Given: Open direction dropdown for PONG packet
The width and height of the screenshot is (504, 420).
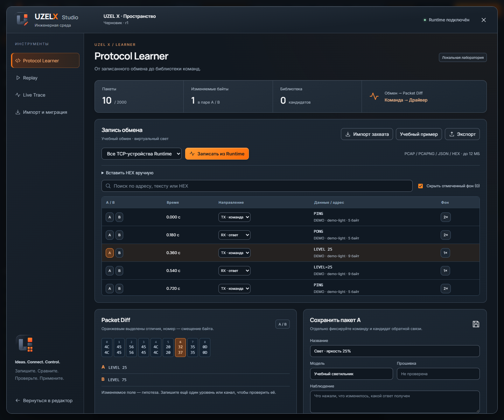Looking at the screenshot, I should coord(234,235).
